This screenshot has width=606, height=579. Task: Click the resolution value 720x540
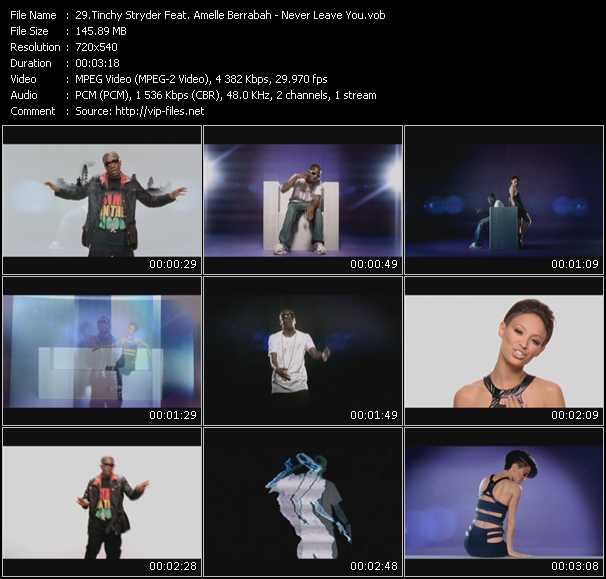96,47
